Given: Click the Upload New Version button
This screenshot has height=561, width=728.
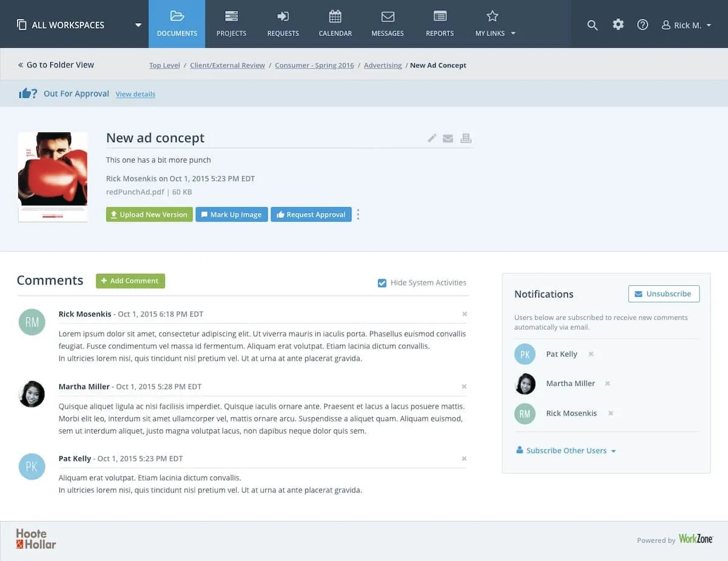Looking at the screenshot, I should (149, 214).
